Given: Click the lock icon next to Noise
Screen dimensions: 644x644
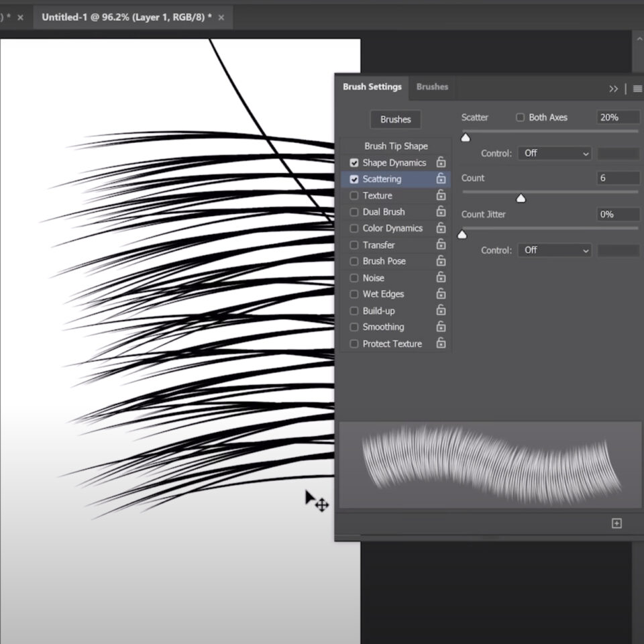Looking at the screenshot, I should pos(441,278).
